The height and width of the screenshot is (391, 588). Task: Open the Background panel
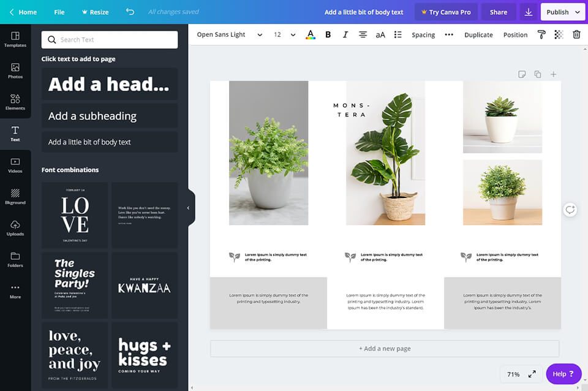[x=15, y=197]
